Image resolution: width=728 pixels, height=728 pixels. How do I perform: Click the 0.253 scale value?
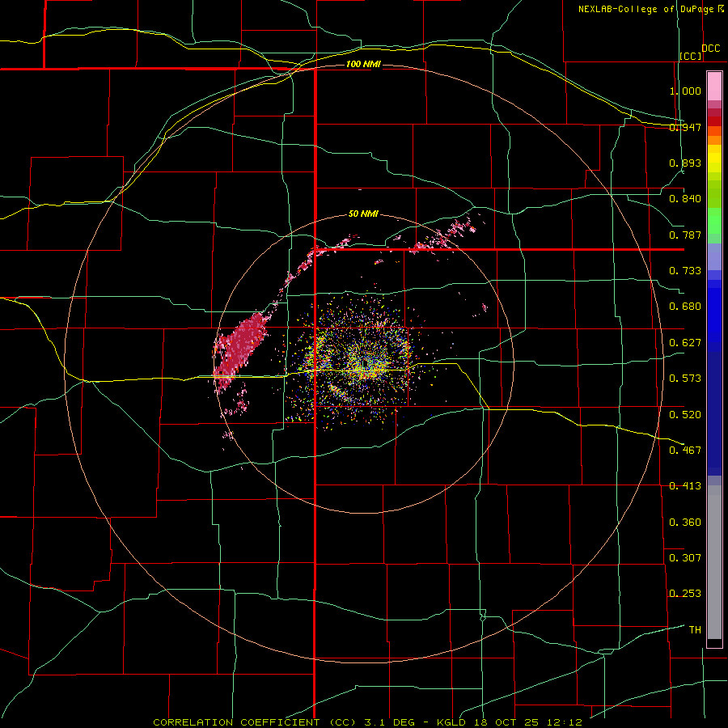point(685,594)
